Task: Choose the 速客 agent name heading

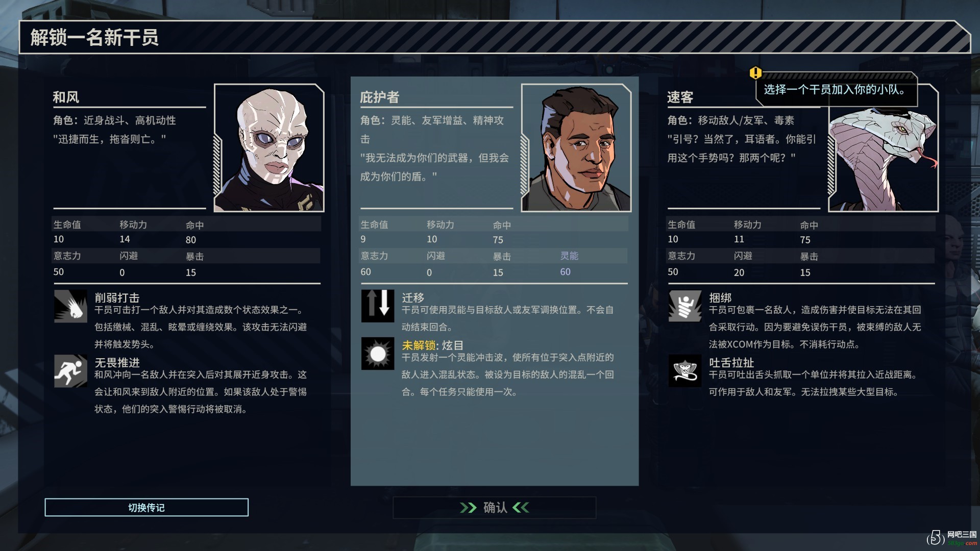Action: (680, 97)
